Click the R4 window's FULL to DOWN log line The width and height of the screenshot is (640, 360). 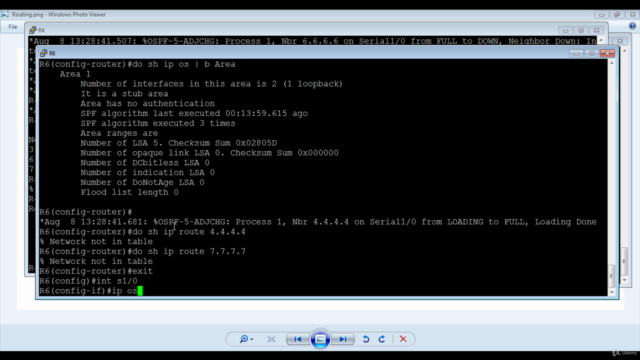[x=313, y=41]
